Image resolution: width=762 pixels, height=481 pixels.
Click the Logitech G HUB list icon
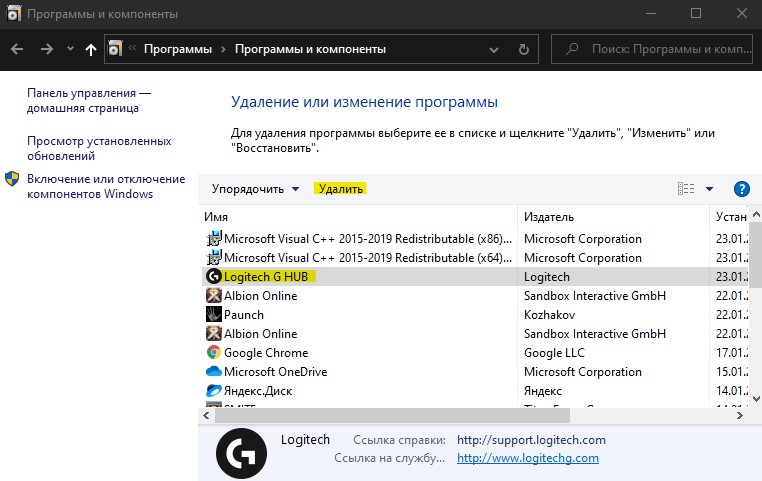[214, 276]
